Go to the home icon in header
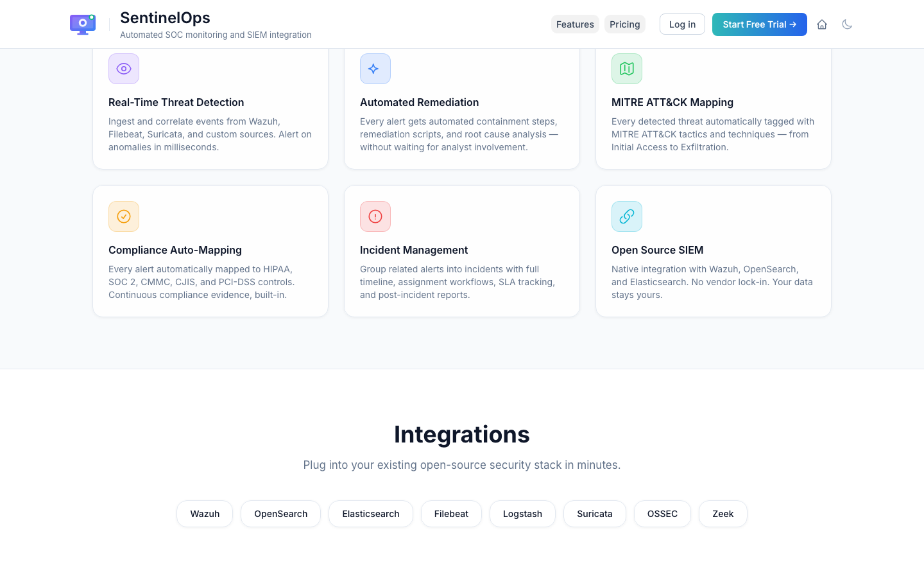Image resolution: width=924 pixels, height=578 pixels. pyautogui.click(x=822, y=24)
